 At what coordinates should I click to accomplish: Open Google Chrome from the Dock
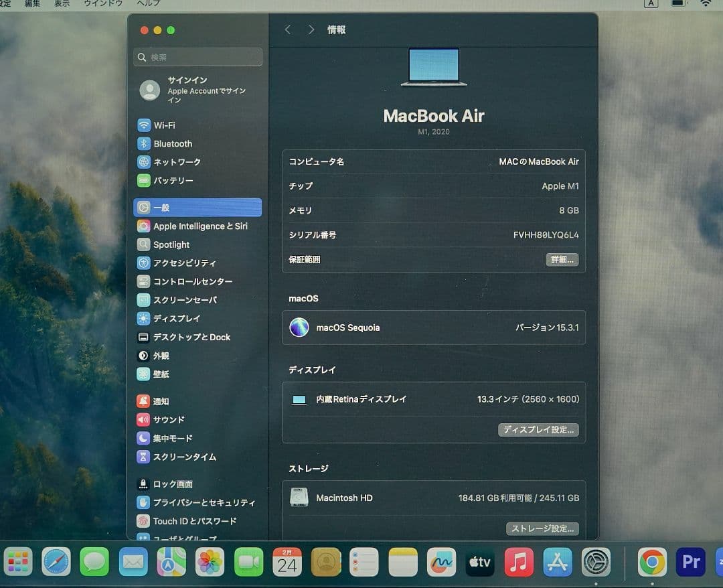651,562
